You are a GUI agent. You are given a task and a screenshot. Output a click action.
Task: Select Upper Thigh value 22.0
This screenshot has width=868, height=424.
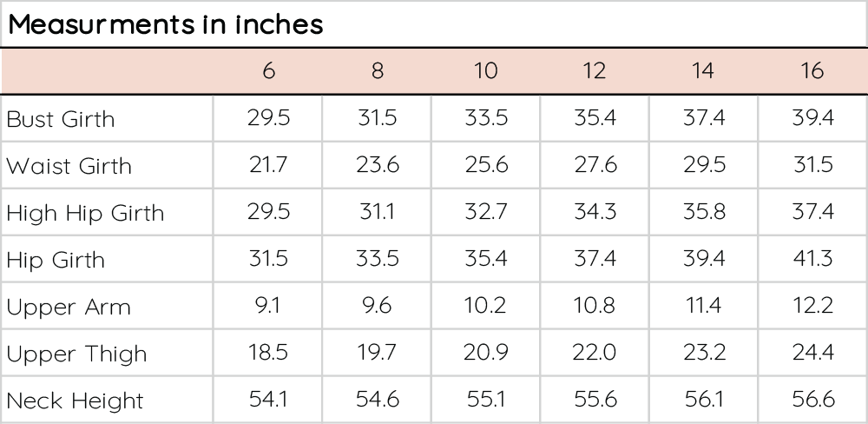click(x=595, y=353)
